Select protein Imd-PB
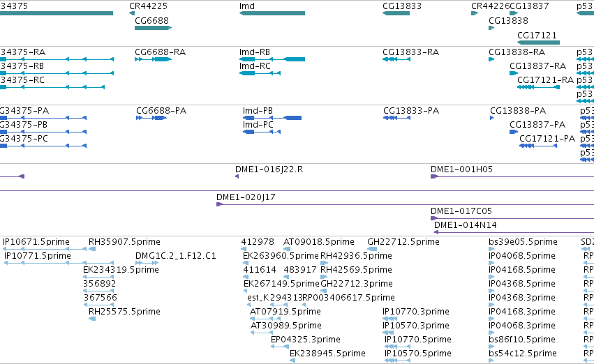This screenshot has height=364, width=594. click(x=272, y=118)
